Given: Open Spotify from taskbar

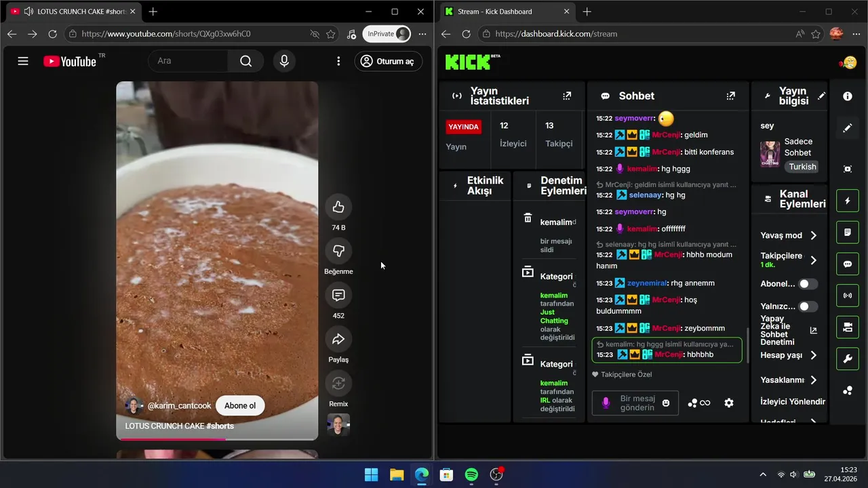Looking at the screenshot, I should [471, 474].
